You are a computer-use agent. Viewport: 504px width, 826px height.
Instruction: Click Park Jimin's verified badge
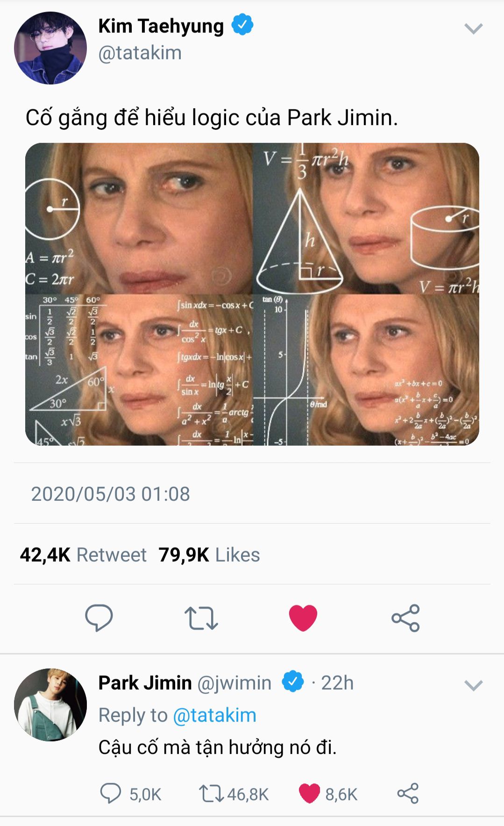pyautogui.click(x=293, y=682)
